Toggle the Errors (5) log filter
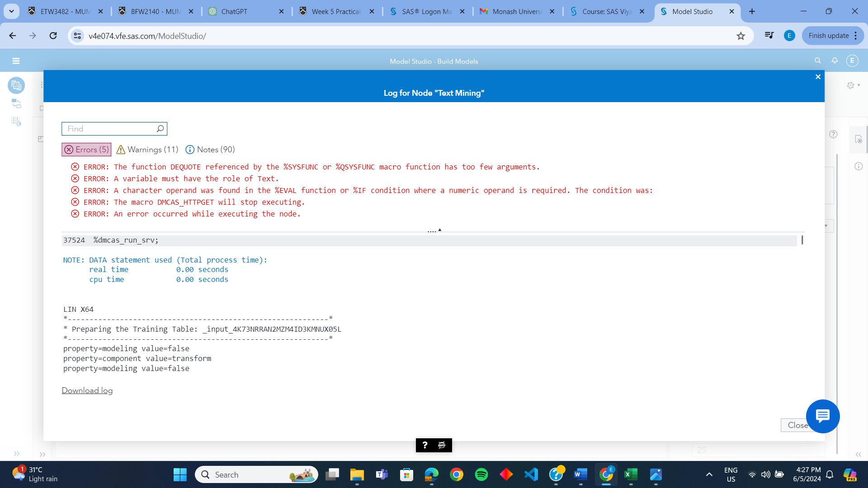868x488 pixels. [x=86, y=149]
